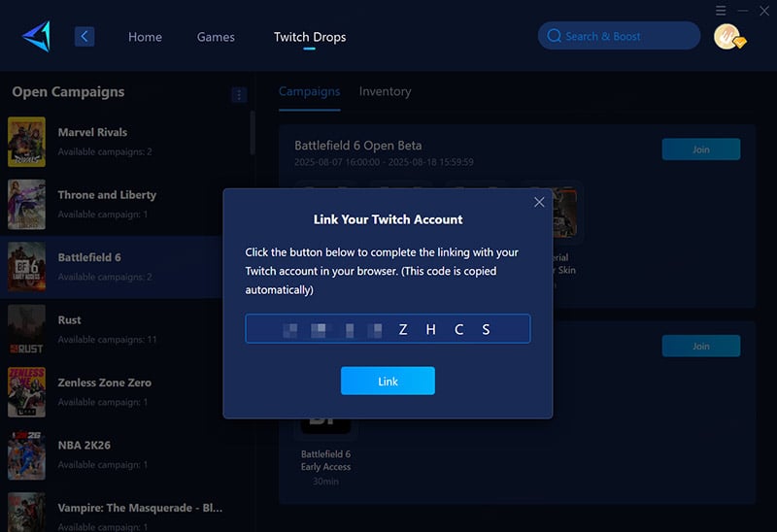This screenshot has width=777, height=532.
Task: Click the Zenless Zone Zero cover thumbnail
Action: click(27, 392)
